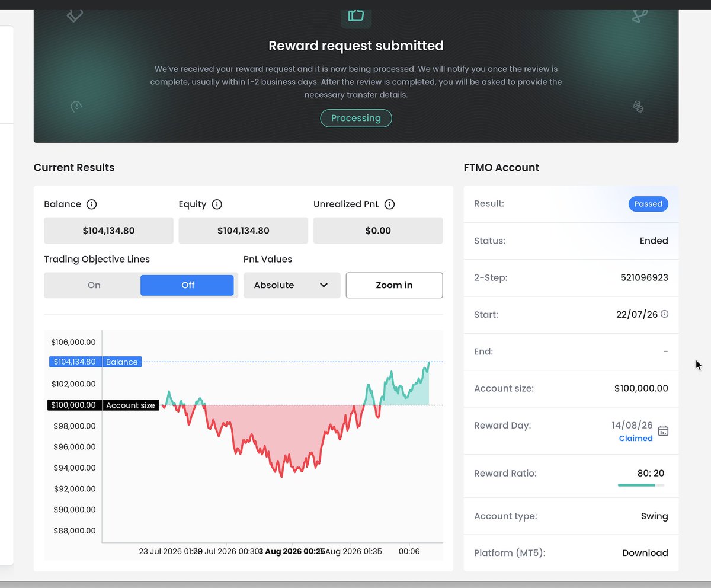
Task: Select the FTMO Account heading
Action: (x=501, y=168)
